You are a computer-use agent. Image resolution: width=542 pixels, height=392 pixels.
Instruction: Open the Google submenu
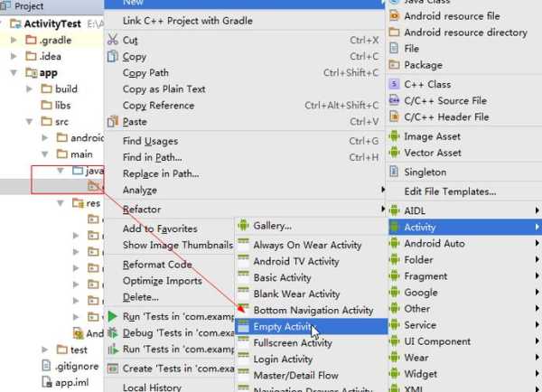(x=465, y=292)
